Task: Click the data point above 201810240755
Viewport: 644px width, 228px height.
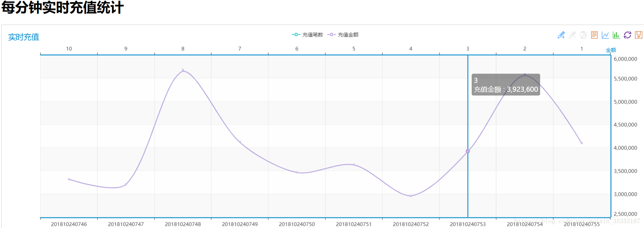Action: (582, 143)
